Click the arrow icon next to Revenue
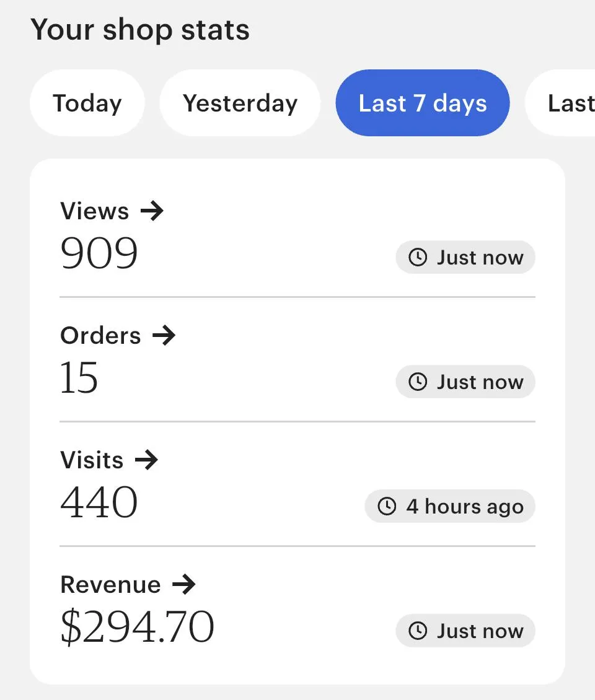Screen dimensions: 595x700 (183, 585)
